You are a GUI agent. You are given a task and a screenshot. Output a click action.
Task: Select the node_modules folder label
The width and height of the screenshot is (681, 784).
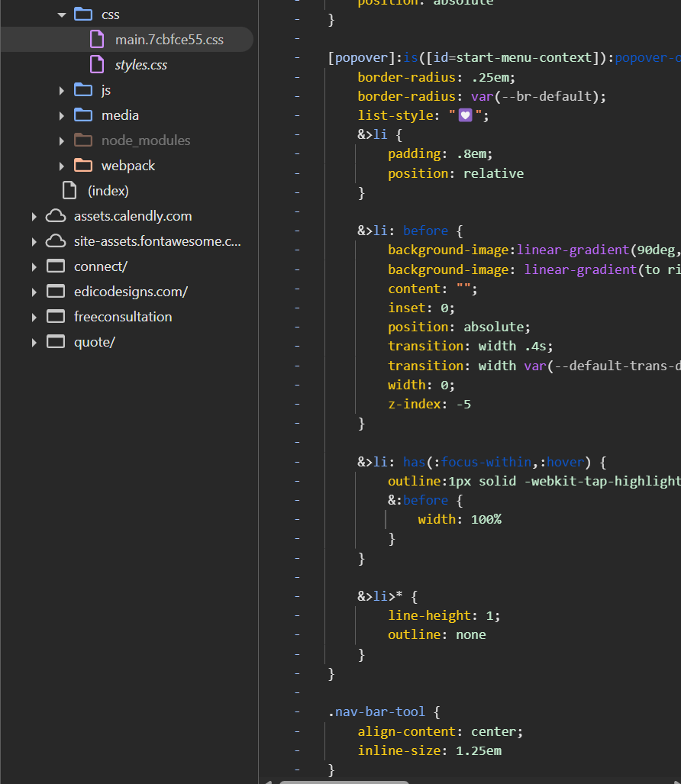tap(146, 140)
